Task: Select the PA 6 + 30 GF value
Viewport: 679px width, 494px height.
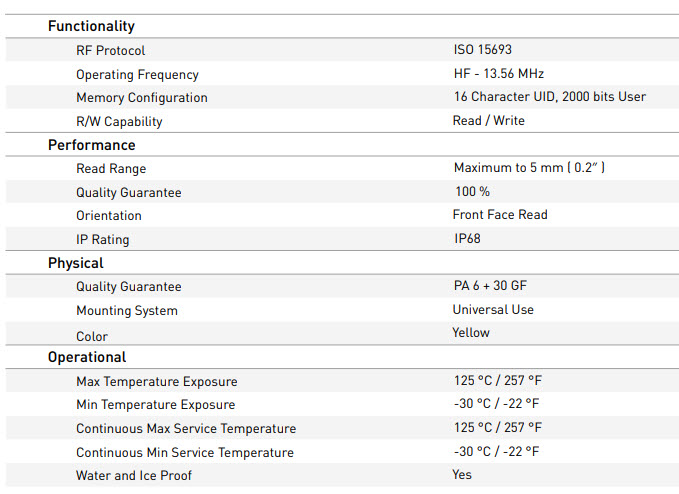Action: [x=490, y=285]
